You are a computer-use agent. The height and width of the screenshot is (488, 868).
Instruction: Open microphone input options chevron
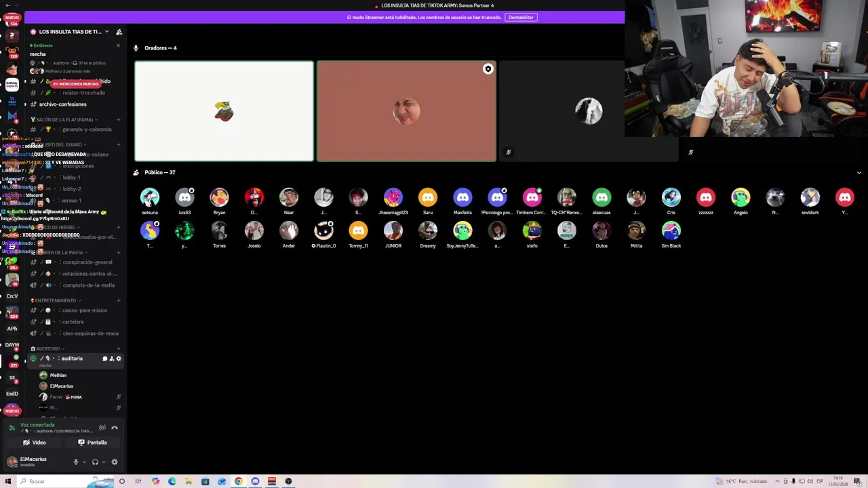coord(83,462)
